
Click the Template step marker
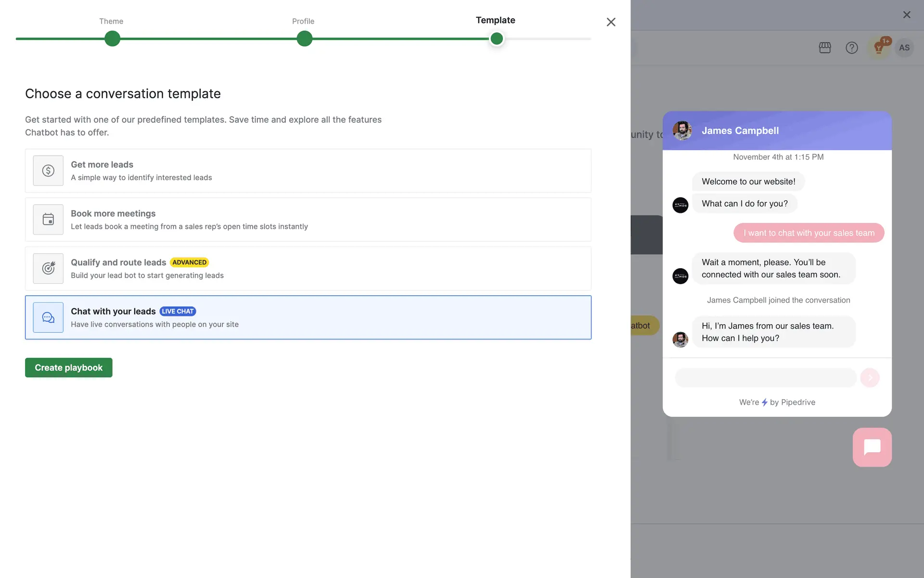496,39
